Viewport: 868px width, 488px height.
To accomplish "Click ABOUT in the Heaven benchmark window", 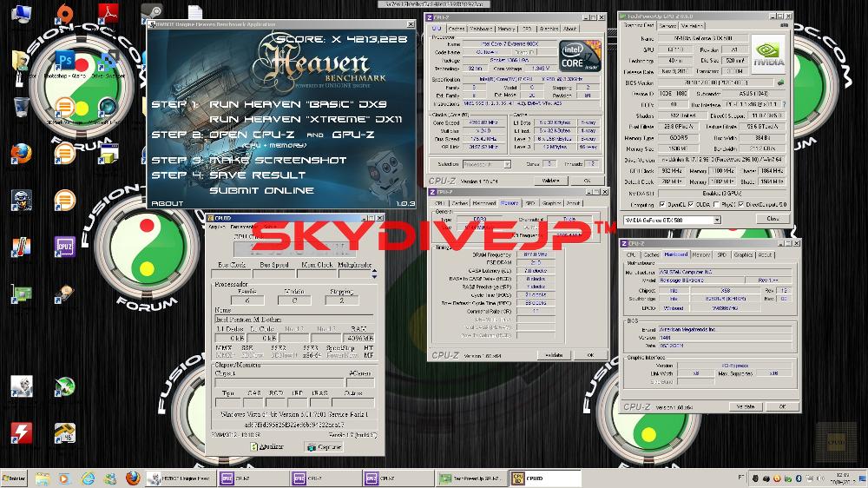I will [167, 204].
